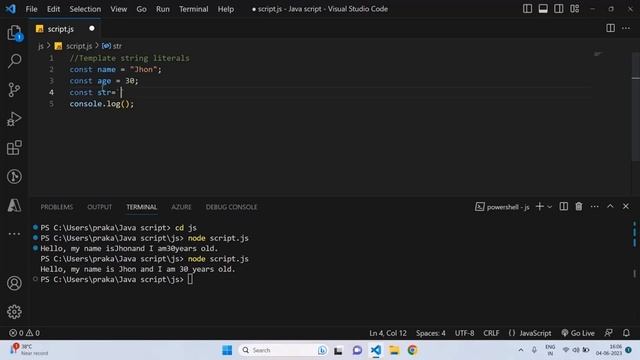640x360 pixels.
Task: Open the Run and Debug view
Action: [x=14, y=119]
